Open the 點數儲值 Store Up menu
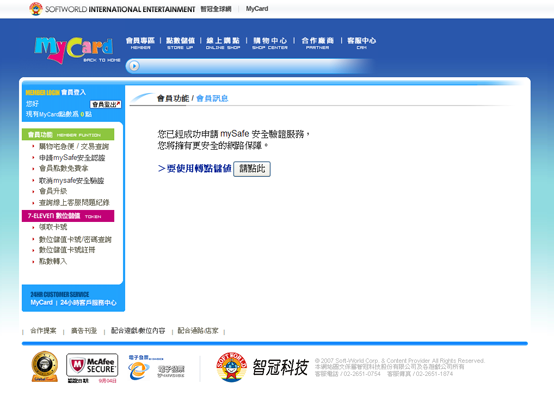The width and height of the screenshot is (554, 396). tap(180, 43)
